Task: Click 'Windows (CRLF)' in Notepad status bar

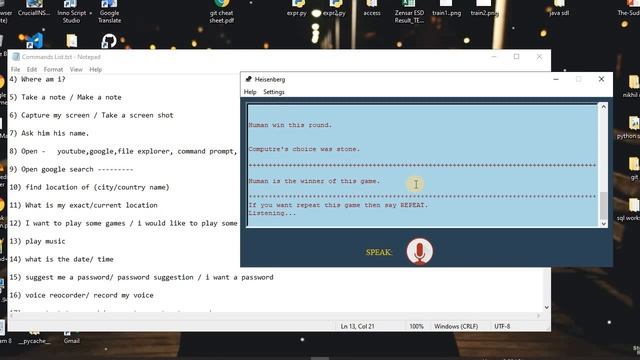Action: [456, 327]
